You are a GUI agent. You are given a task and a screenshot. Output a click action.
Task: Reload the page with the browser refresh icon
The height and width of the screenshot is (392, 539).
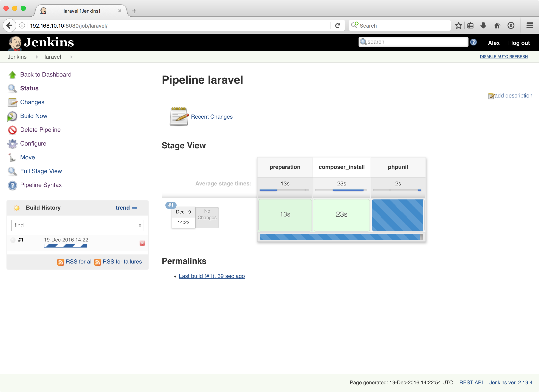pyautogui.click(x=337, y=25)
